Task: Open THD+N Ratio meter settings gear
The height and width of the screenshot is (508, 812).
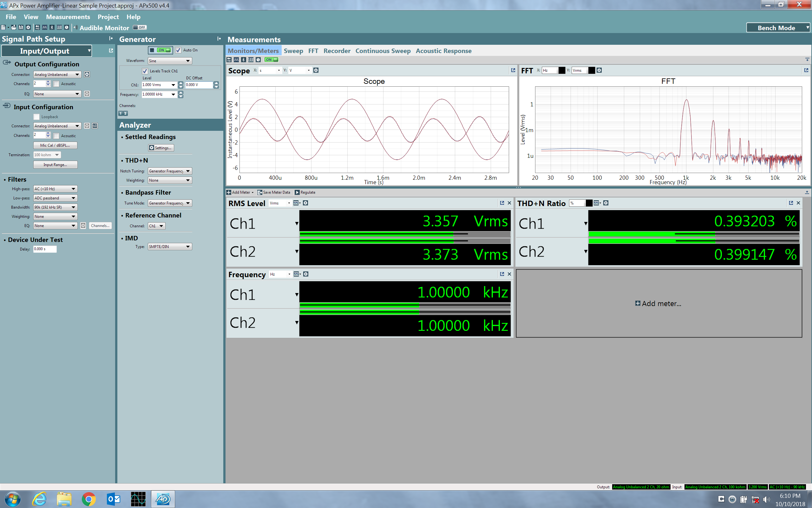Action: 606,203
